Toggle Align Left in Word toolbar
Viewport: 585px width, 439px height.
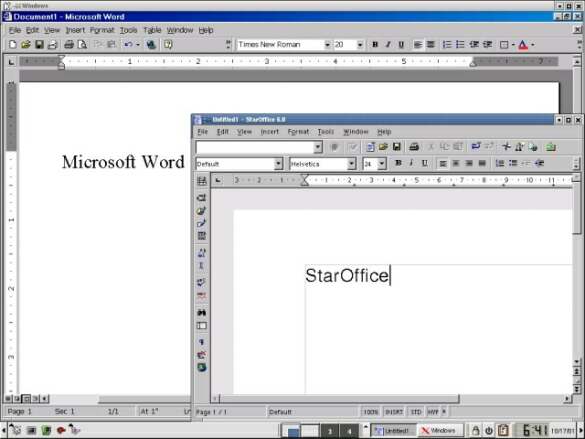pos(417,45)
